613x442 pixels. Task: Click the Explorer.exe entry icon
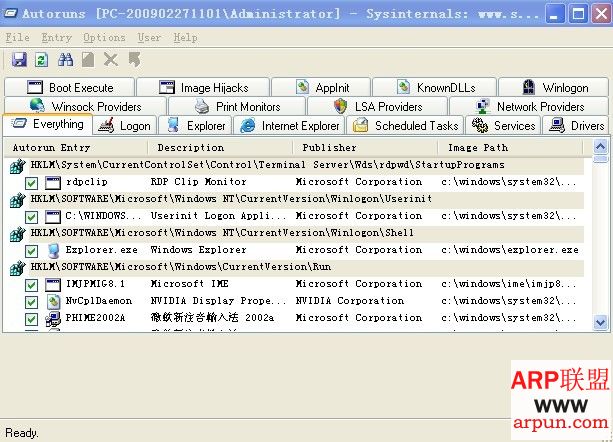[x=53, y=251]
